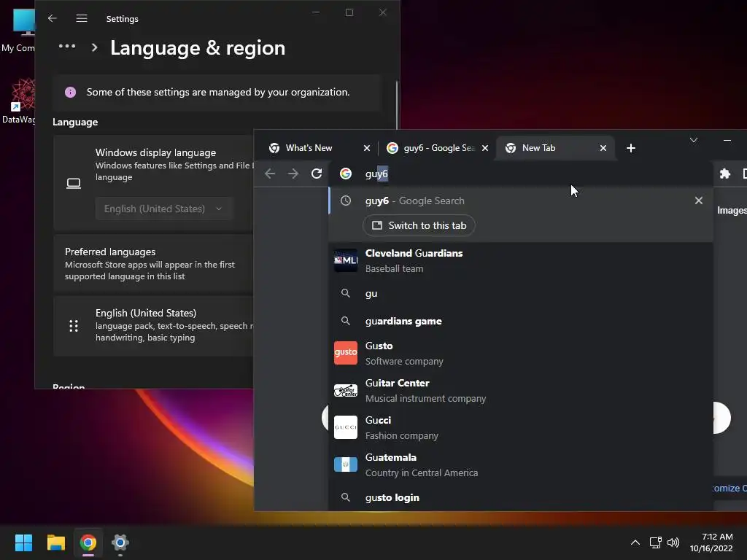This screenshot has width=747, height=560.
Task: Open the volume speaker tray icon
Action: point(673,542)
